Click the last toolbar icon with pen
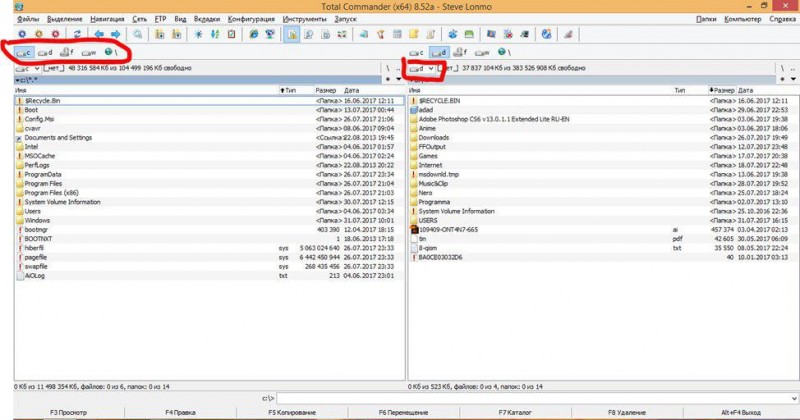Viewport: 800px width, 420px height. pos(568,34)
